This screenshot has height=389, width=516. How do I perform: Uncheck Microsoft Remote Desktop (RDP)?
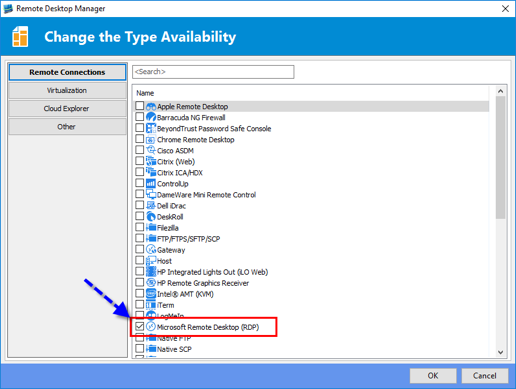(x=140, y=326)
